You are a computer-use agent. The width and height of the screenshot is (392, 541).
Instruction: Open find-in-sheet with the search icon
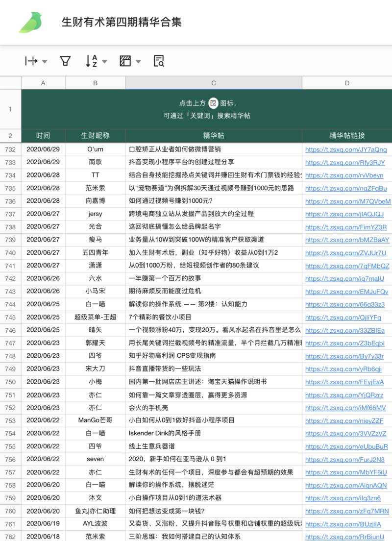coord(158,61)
